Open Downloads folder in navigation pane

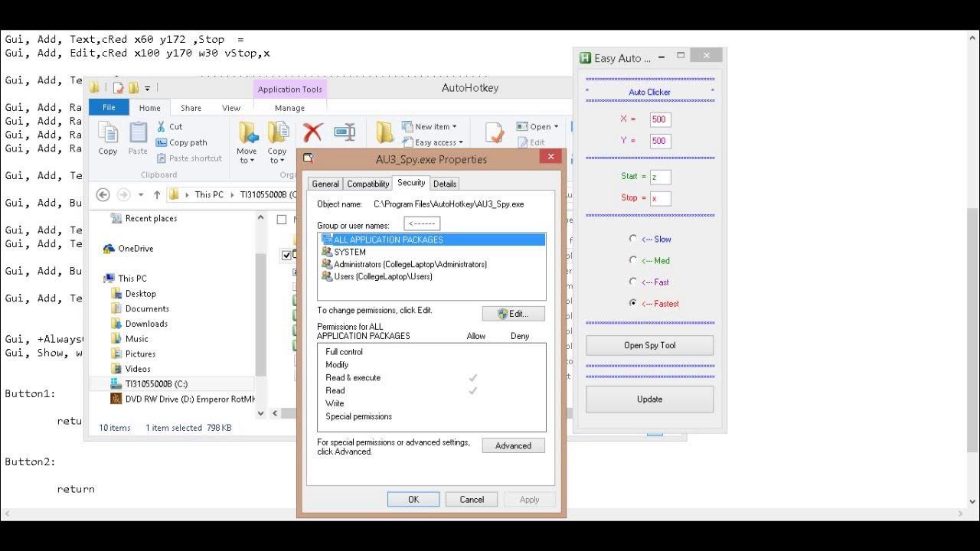coord(139,324)
